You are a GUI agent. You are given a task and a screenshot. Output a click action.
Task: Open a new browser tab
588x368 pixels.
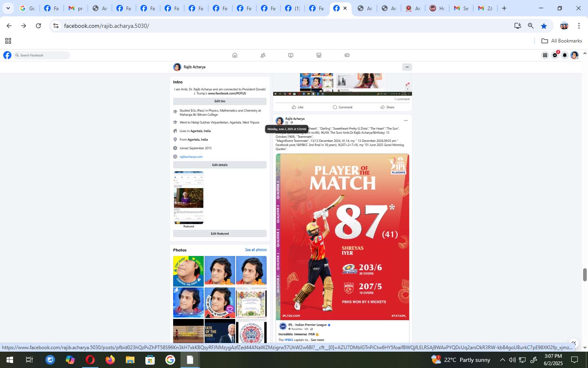point(504,8)
